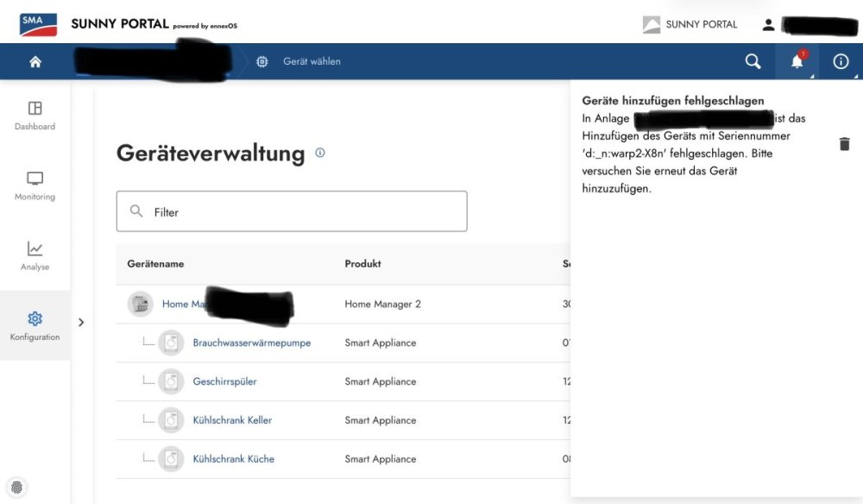Click the Sunny Portal switcher at top right
The width and height of the screenshot is (863, 504).
pos(690,25)
